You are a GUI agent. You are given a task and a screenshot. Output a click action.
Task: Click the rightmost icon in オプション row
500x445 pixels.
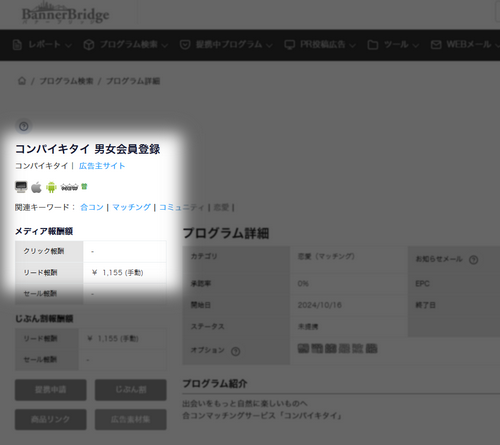tap(371, 349)
